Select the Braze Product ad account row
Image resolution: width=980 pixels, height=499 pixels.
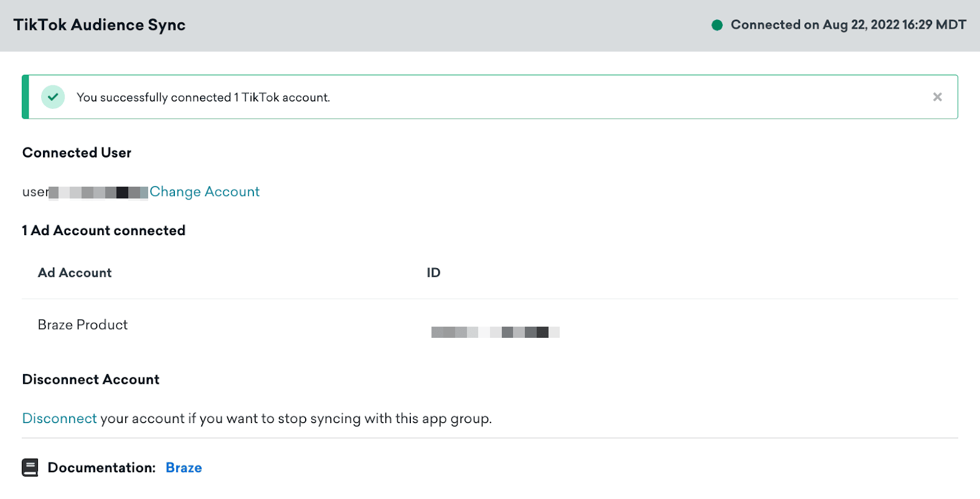tap(83, 325)
